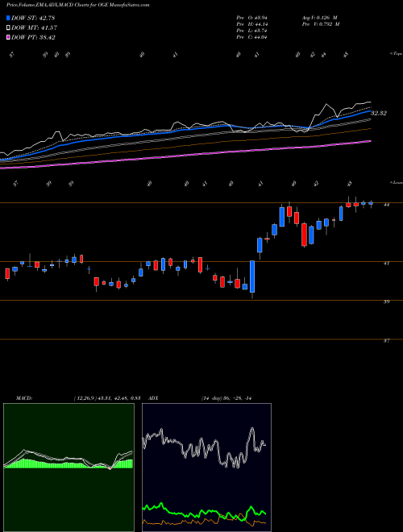Click the 'Pre H: 44.14' high value
Image resolution: width=403 pixels, height=532 pixels.
click(251, 24)
